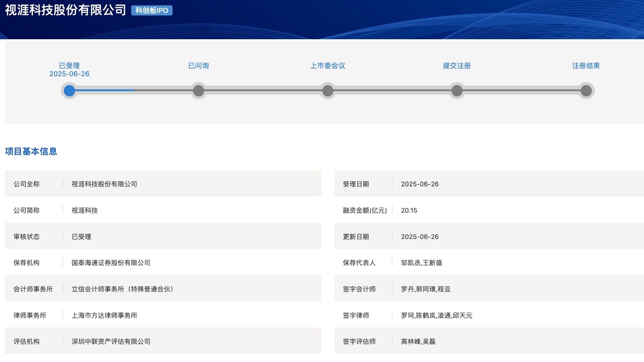
Task: Click the 上市委会议 stage label
Action: tap(328, 66)
